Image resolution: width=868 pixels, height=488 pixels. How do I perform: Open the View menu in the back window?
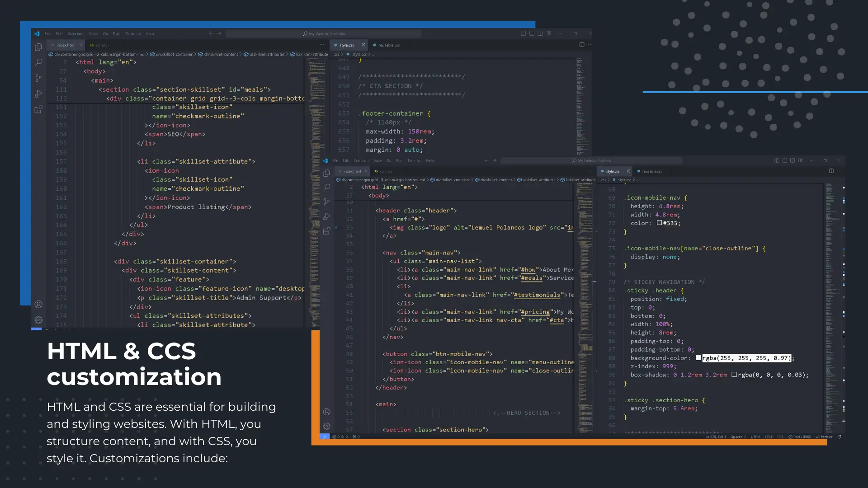click(x=93, y=33)
